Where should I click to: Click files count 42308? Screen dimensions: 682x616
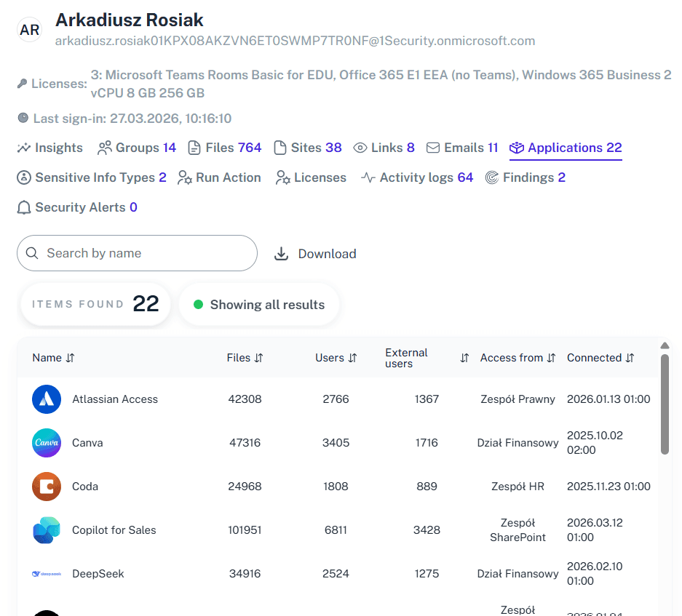(245, 399)
